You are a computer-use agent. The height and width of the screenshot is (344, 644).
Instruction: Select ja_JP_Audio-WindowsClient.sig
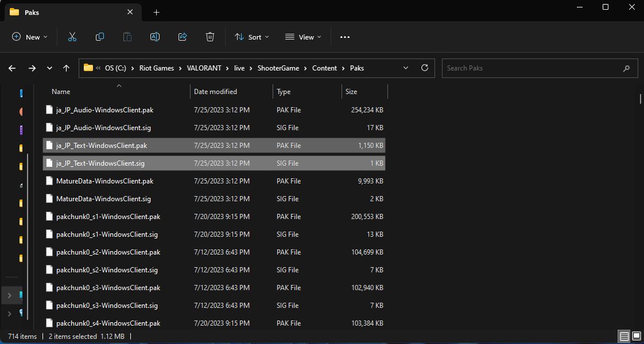(214, 128)
